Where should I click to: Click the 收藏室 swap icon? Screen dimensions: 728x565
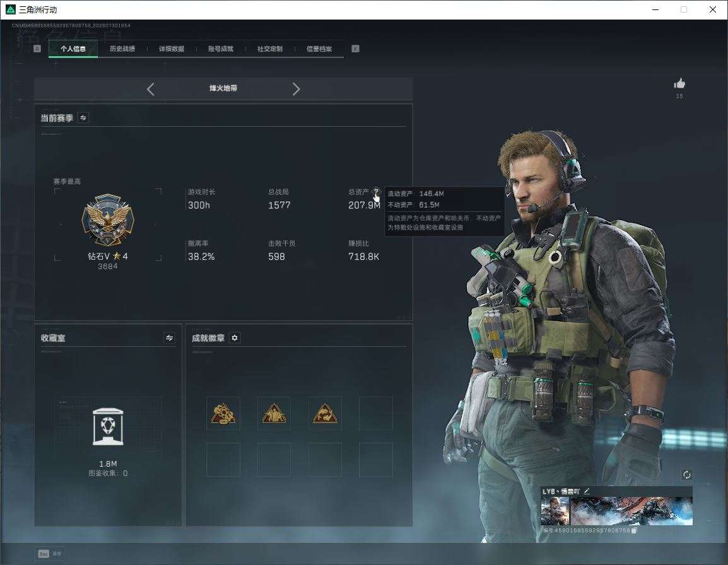point(170,338)
